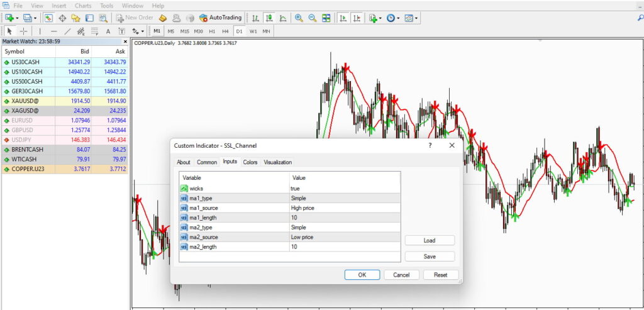This screenshot has width=644, height=310.
Task: Toggle the Market Watch window icon
Action: coord(49,18)
